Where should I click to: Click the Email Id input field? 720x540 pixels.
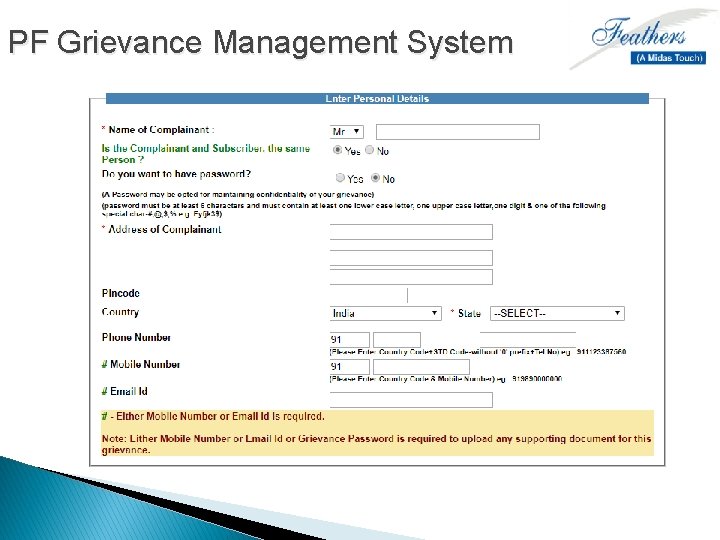tap(411, 399)
